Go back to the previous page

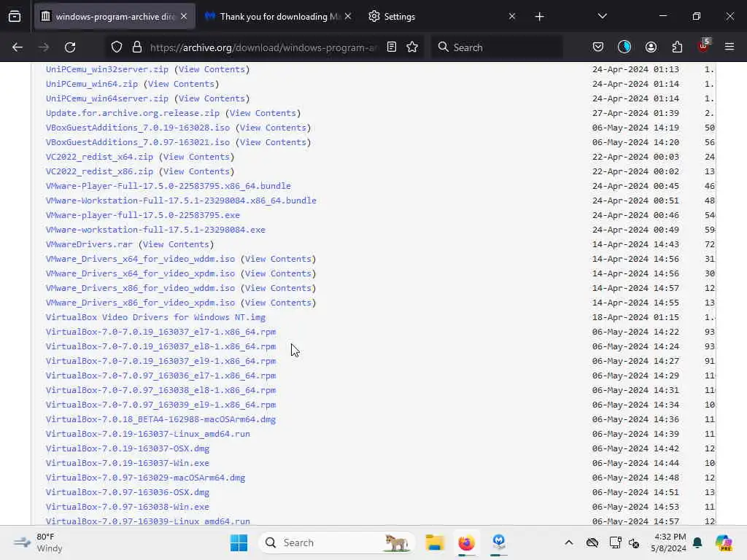[18, 47]
